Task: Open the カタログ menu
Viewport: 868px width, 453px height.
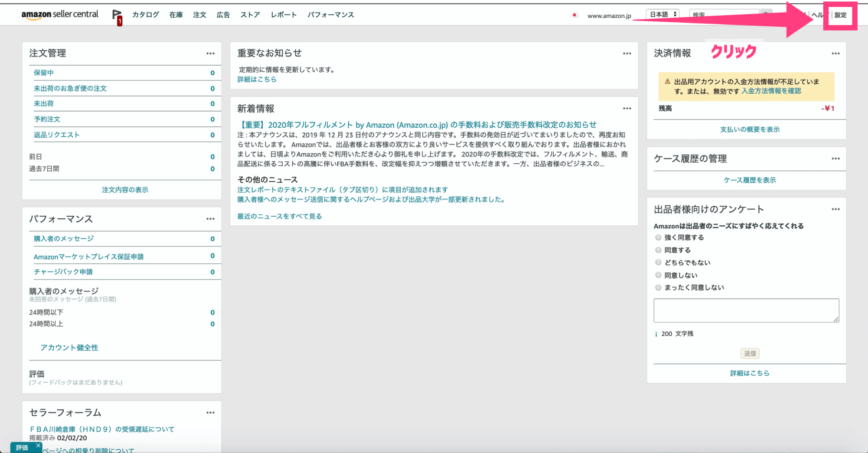Action: (x=145, y=15)
